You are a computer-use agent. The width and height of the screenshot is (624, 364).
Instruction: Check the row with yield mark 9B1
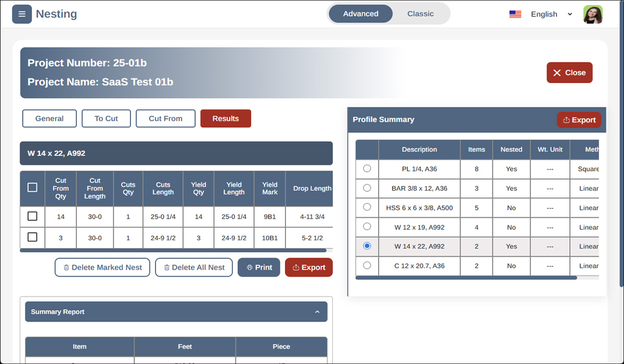(x=32, y=216)
